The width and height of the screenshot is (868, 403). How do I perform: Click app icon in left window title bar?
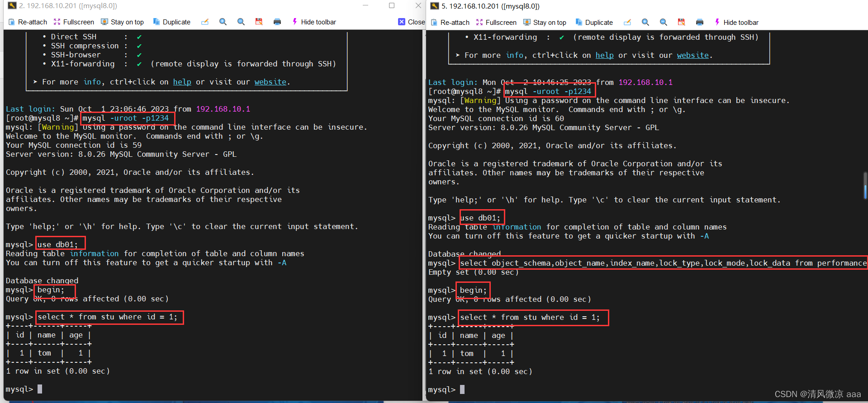point(12,6)
